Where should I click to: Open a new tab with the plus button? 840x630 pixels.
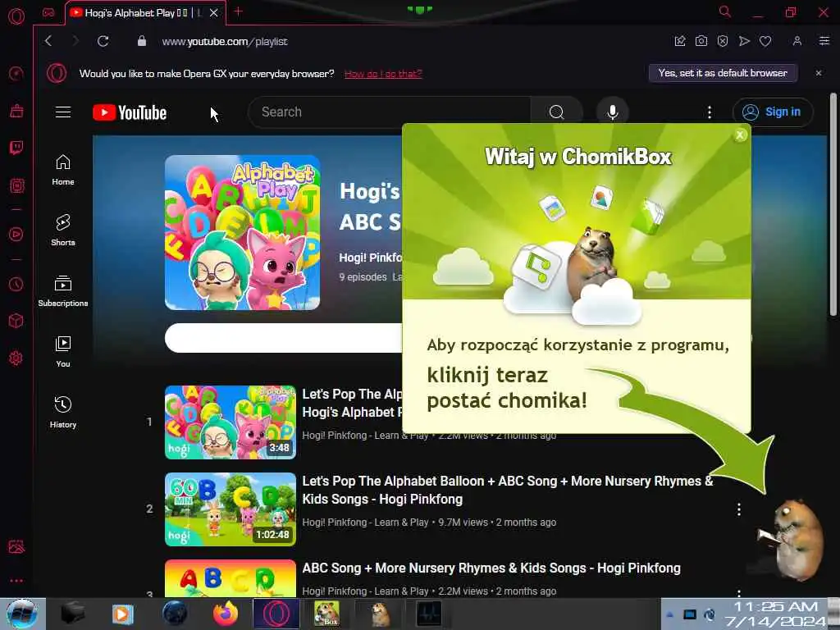point(238,11)
